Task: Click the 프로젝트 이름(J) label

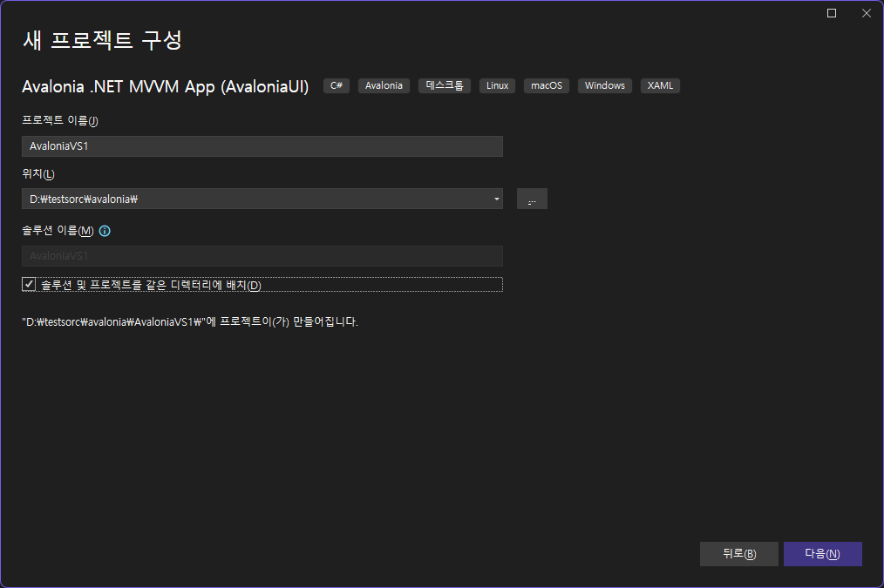Action: tap(60, 120)
